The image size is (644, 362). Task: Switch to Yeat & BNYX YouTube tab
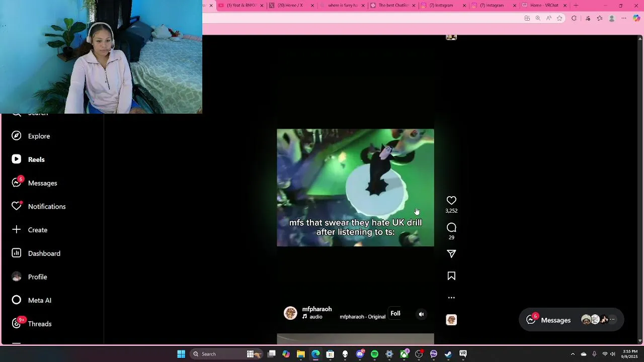click(240, 6)
